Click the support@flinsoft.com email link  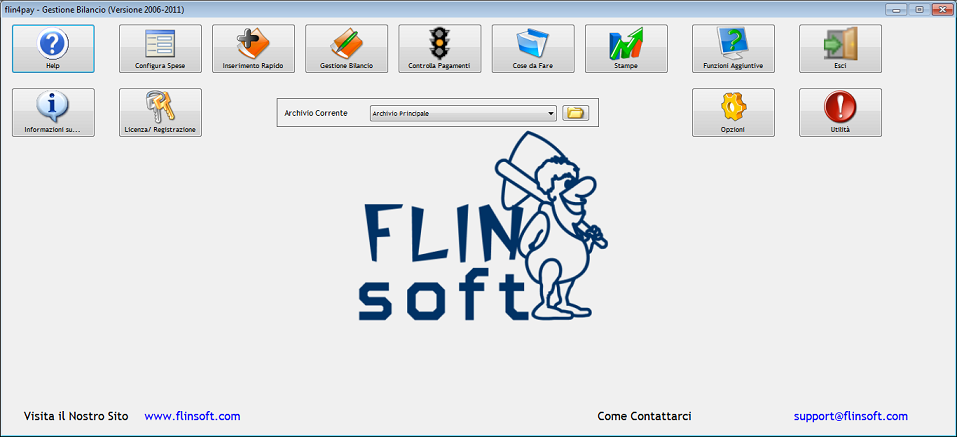[851, 416]
